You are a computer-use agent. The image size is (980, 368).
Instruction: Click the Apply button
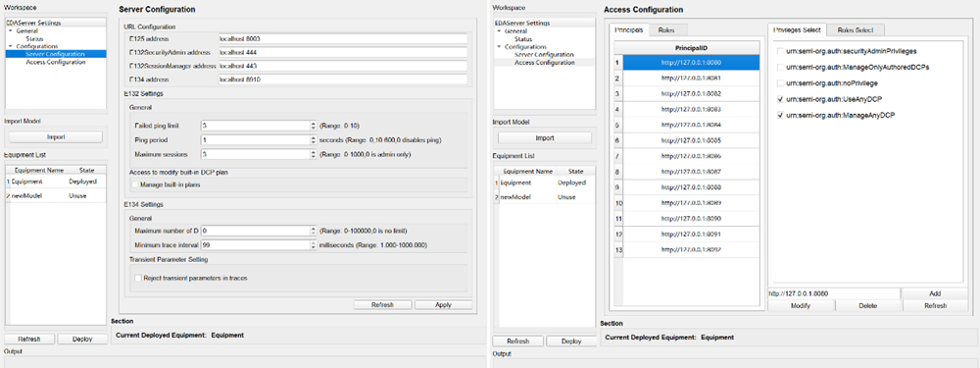[443, 305]
